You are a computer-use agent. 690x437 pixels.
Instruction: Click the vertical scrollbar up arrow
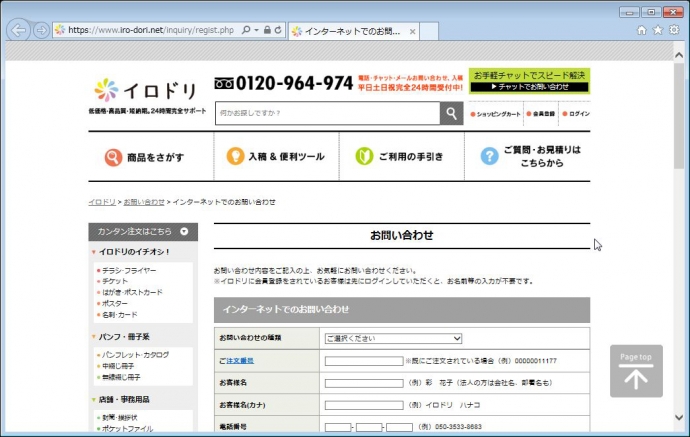[x=679, y=55]
